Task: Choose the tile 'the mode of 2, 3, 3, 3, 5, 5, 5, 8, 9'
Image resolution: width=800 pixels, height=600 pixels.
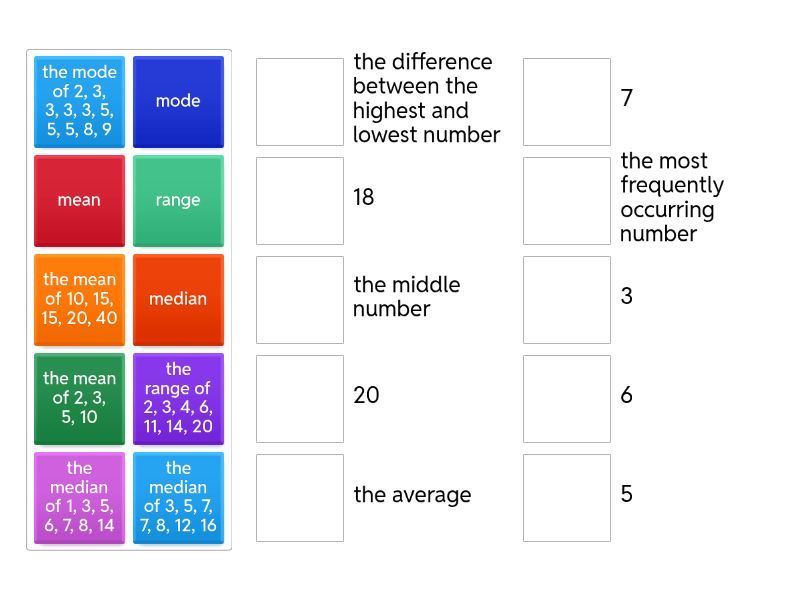Action: pyautogui.click(x=79, y=101)
